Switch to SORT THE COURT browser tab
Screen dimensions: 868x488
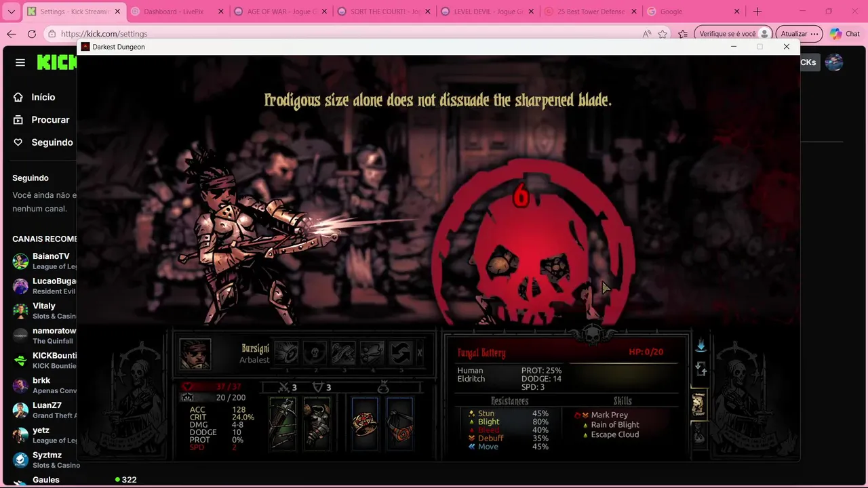click(x=383, y=12)
